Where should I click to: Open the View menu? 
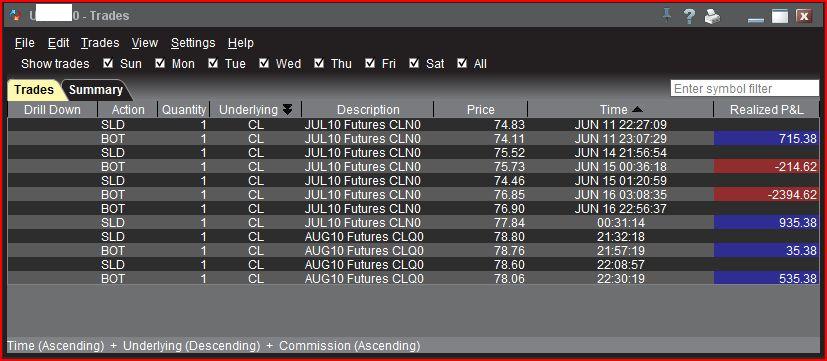pyautogui.click(x=145, y=43)
